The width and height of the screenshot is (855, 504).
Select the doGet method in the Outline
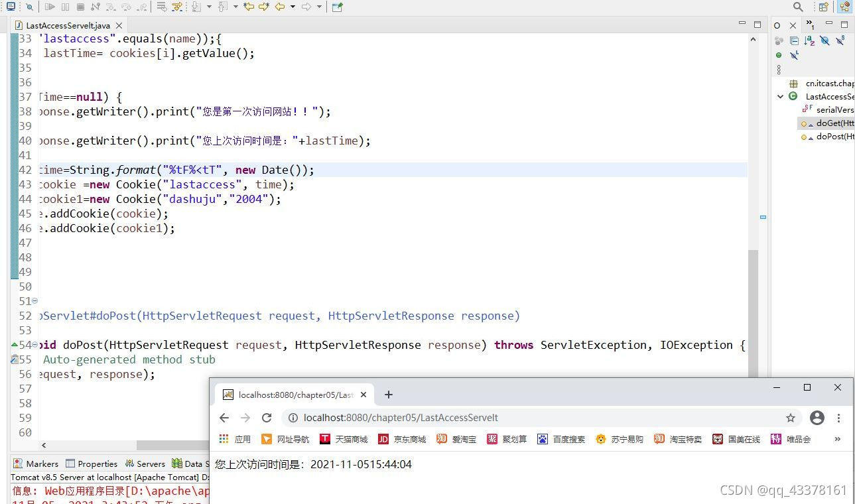click(833, 123)
